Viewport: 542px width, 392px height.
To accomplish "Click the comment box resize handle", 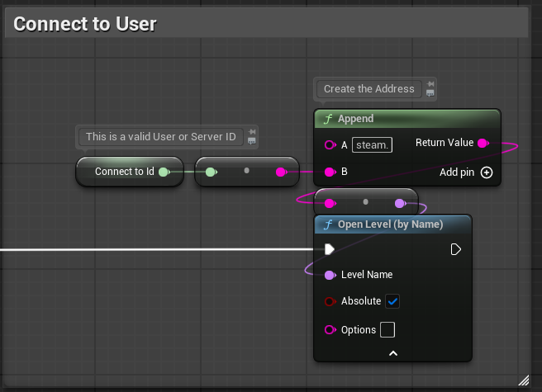I will [524, 380].
